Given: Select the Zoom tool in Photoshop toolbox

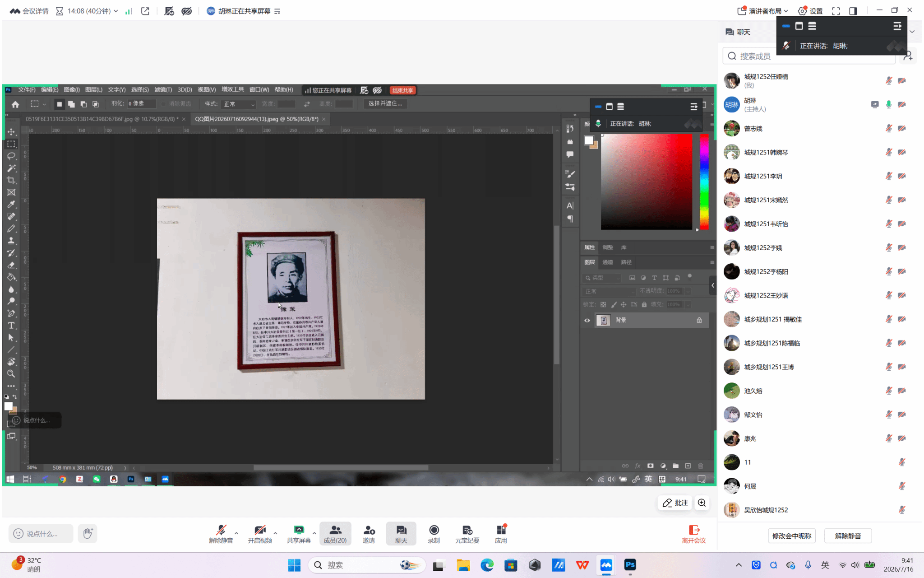Looking at the screenshot, I should tap(11, 374).
